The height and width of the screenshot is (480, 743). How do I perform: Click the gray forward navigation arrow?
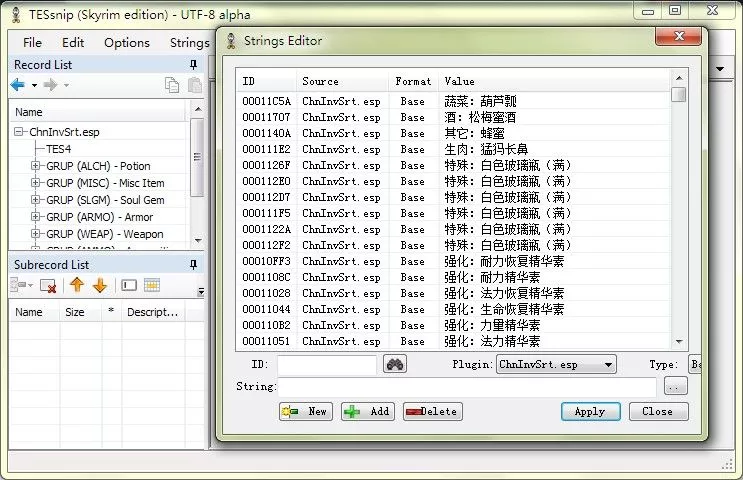point(50,85)
